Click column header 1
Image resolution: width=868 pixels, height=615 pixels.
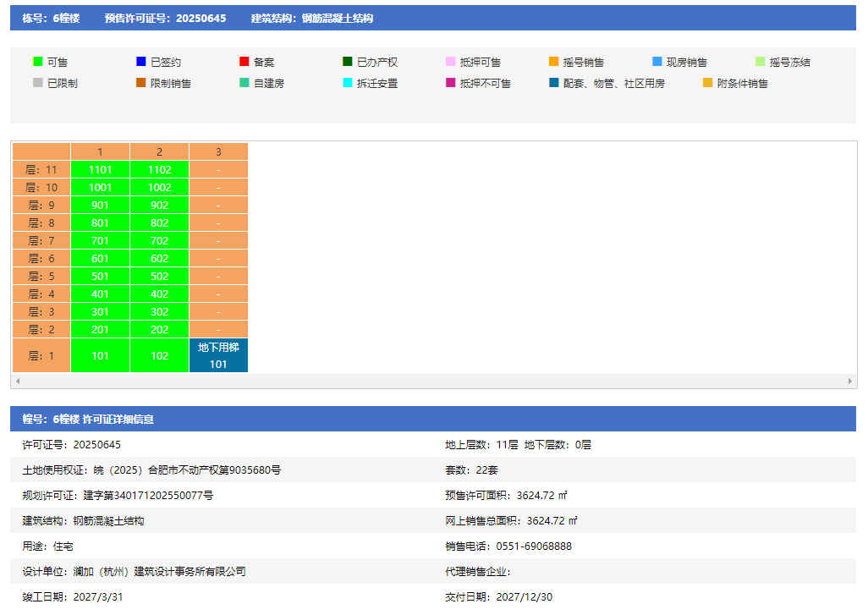100,151
